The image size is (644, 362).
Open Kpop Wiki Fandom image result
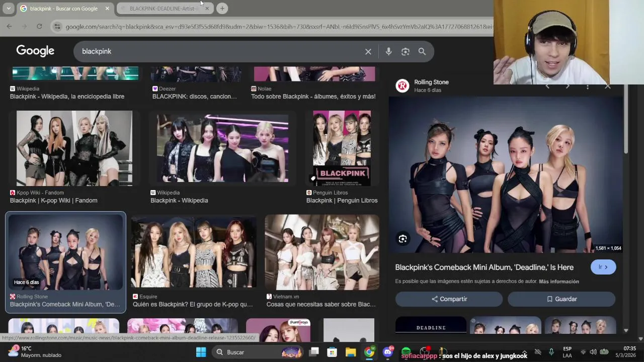tap(74, 148)
